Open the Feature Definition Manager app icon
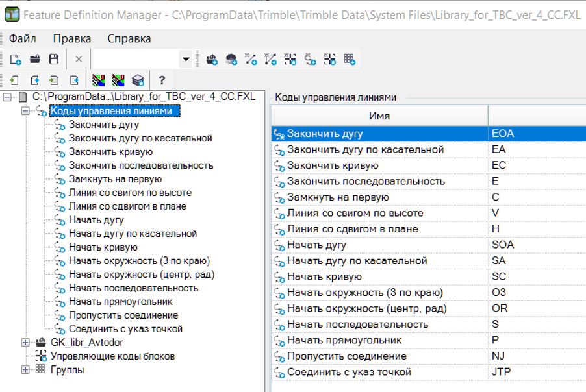The height and width of the screenshot is (392, 586). click(x=12, y=14)
